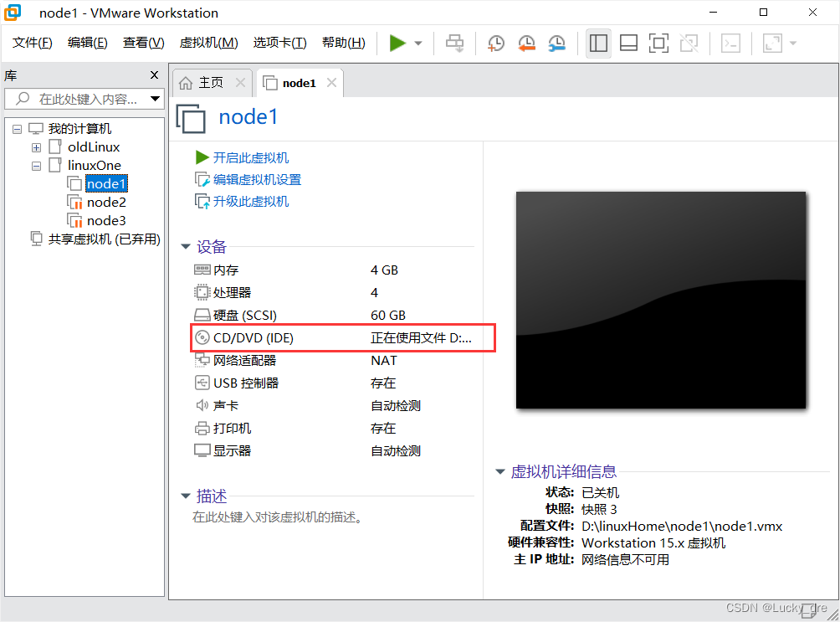Close the 主页 tab
Screen dimensions: 840x622
[x=240, y=83]
